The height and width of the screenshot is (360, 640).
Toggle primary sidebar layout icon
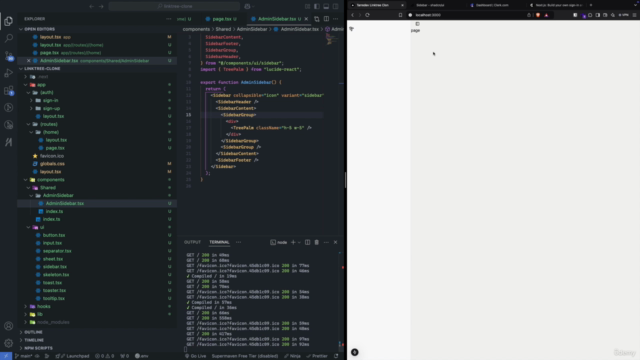coord(317,7)
